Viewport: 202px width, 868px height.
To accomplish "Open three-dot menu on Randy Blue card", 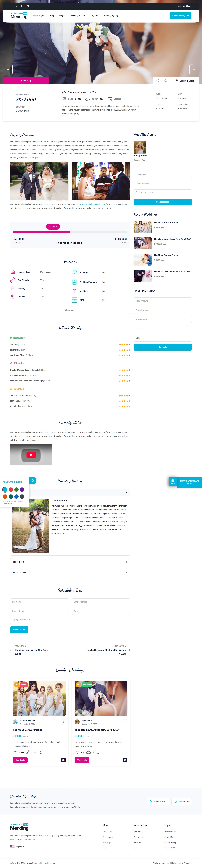I will coord(125,722).
